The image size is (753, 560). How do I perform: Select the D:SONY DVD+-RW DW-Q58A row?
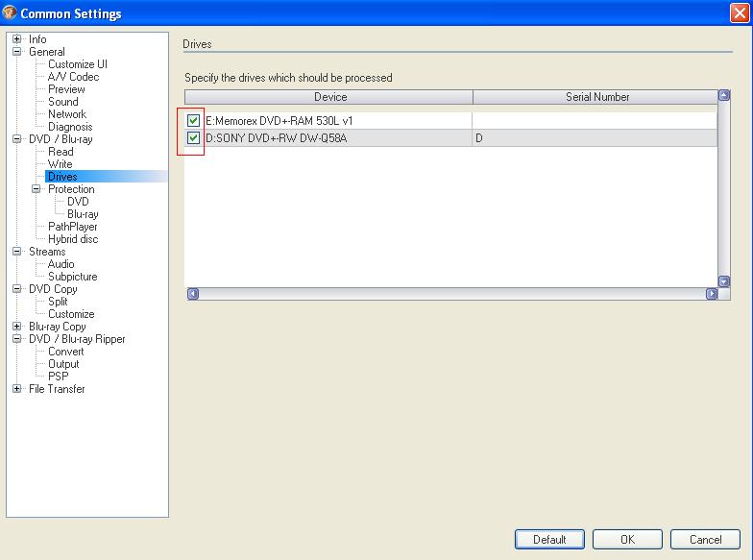(451, 138)
